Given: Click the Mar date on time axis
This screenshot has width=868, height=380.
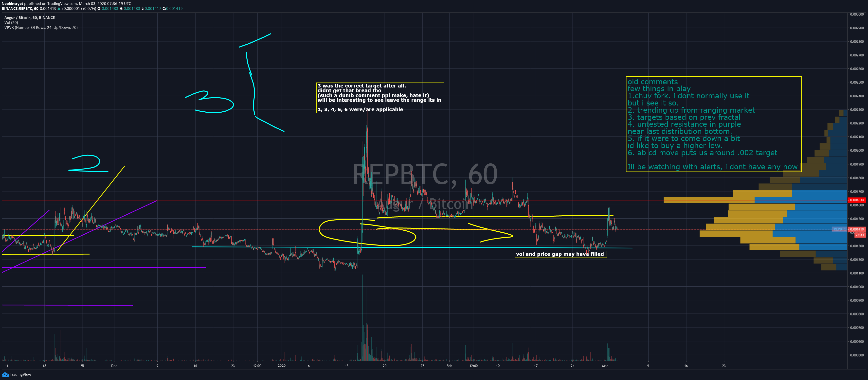Looking at the screenshot, I should click(x=605, y=365).
